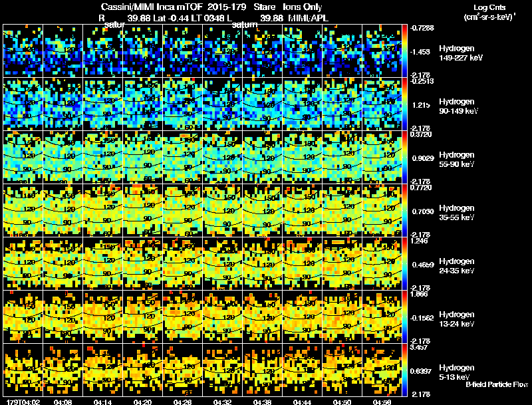Click the MIMI/APL credit text
The width and height of the screenshot is (532, 405).
[309, 18]
